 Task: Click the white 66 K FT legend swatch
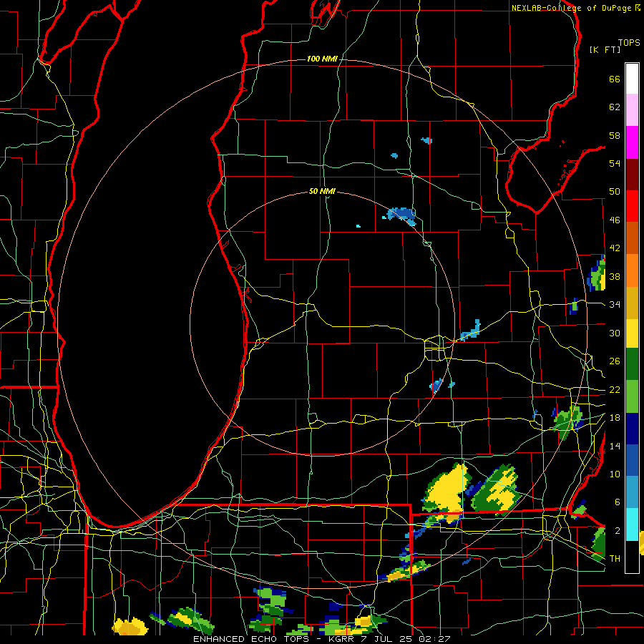pyautogui.click(x=632, y=79)
